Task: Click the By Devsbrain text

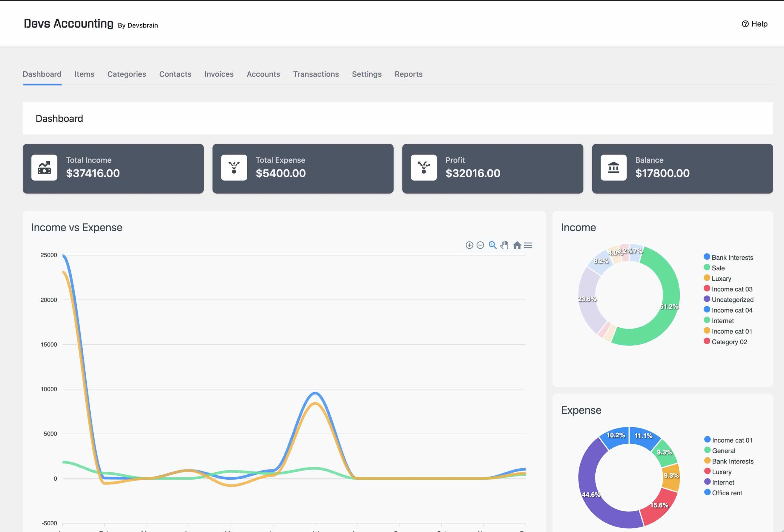Action: [x=138, y=25]
